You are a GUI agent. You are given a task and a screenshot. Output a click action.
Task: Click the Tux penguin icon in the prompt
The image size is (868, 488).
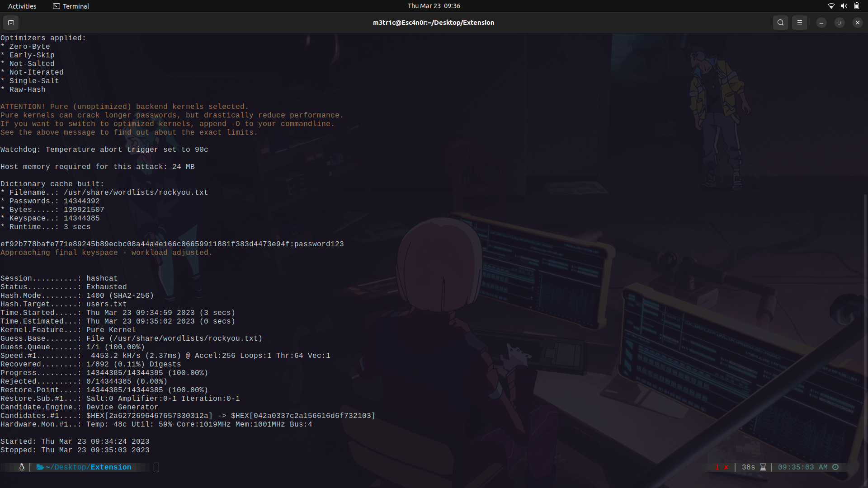[x=21, y=467]
